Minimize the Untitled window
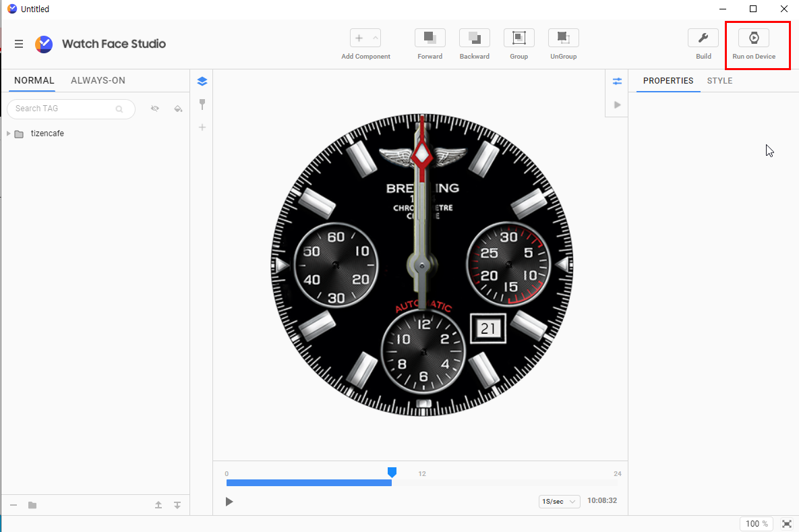This screenshot has width=799, height=532. coord(723,9)
